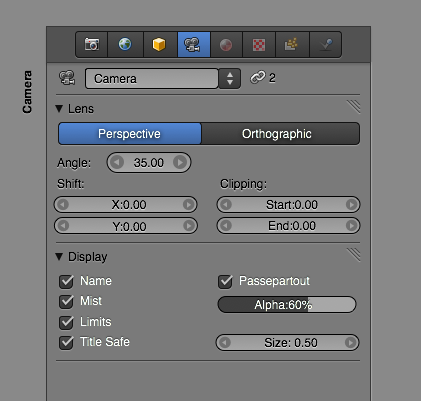Open the Physics properties icon tab
The height and width of the screenshot is (401, 421).
(326, 44)
